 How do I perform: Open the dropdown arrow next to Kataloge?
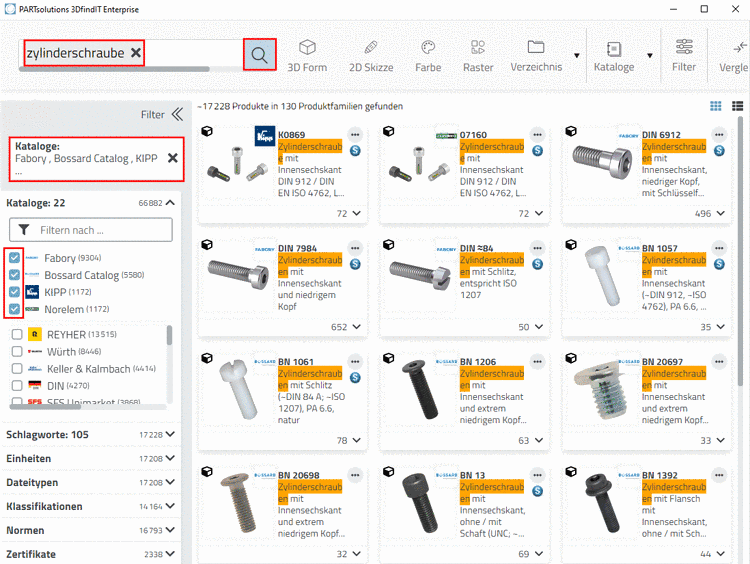pos(650,55)
